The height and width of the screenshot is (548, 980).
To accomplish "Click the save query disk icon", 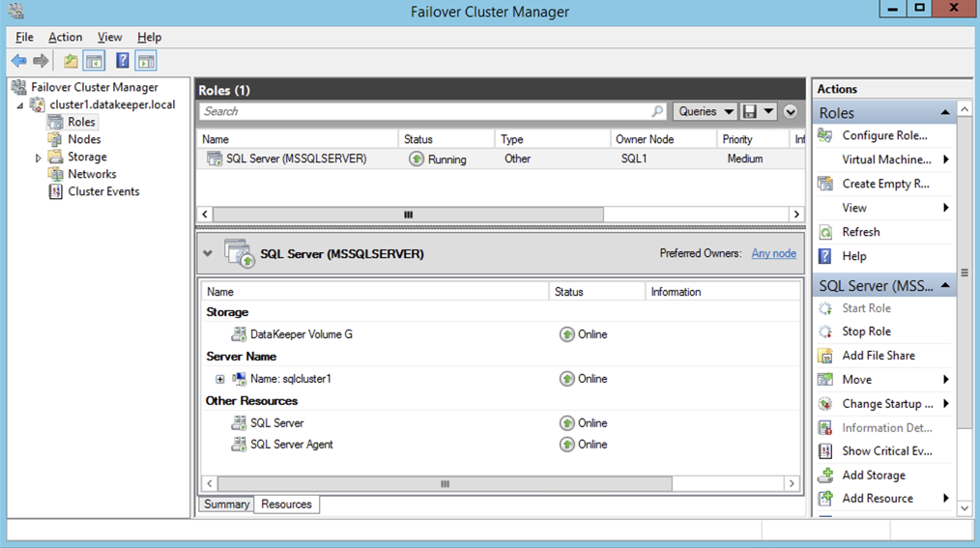I will (x=750, y=112).
